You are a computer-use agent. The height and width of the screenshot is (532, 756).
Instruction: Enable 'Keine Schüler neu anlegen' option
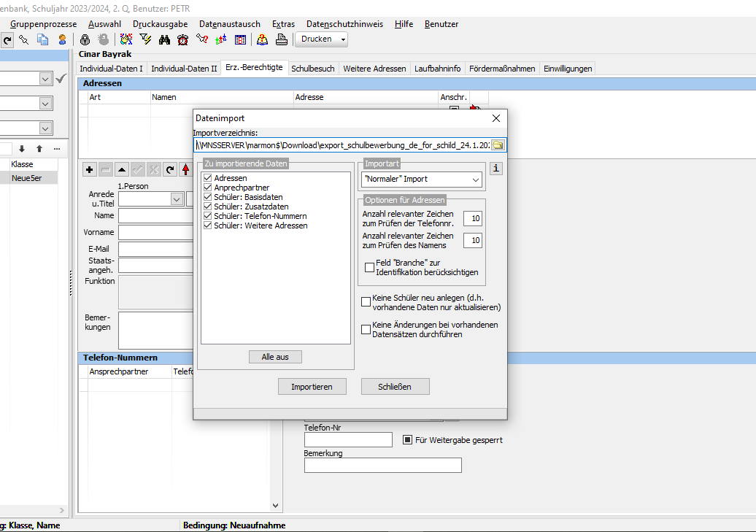366,302
